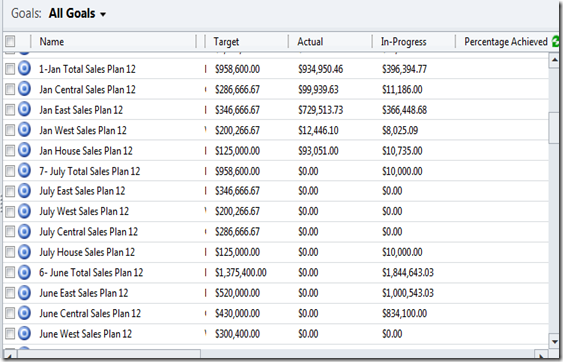This screenshot has width=563, height=362.
Task: Click goal icon of Jan West Sales Plan 12
Action: point(24,130)
